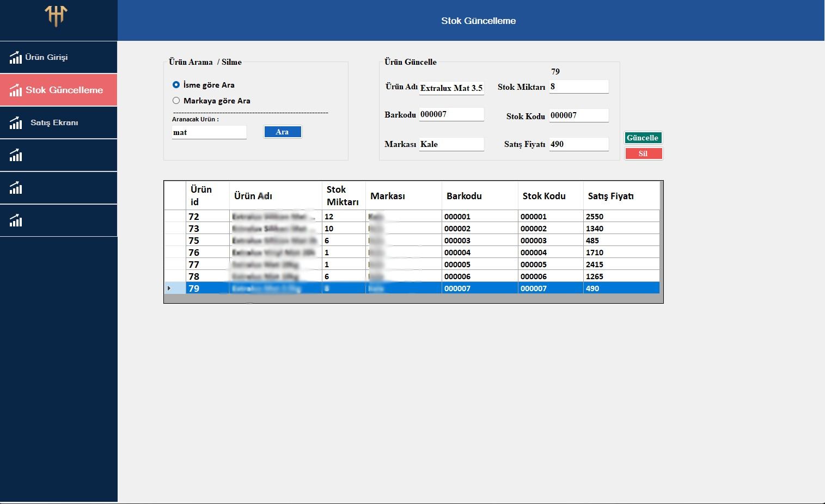The width and height of the screenshot is (825, 504).
Task: Select the İsme göre Ara radio button
Action: (x=176, y=85)
